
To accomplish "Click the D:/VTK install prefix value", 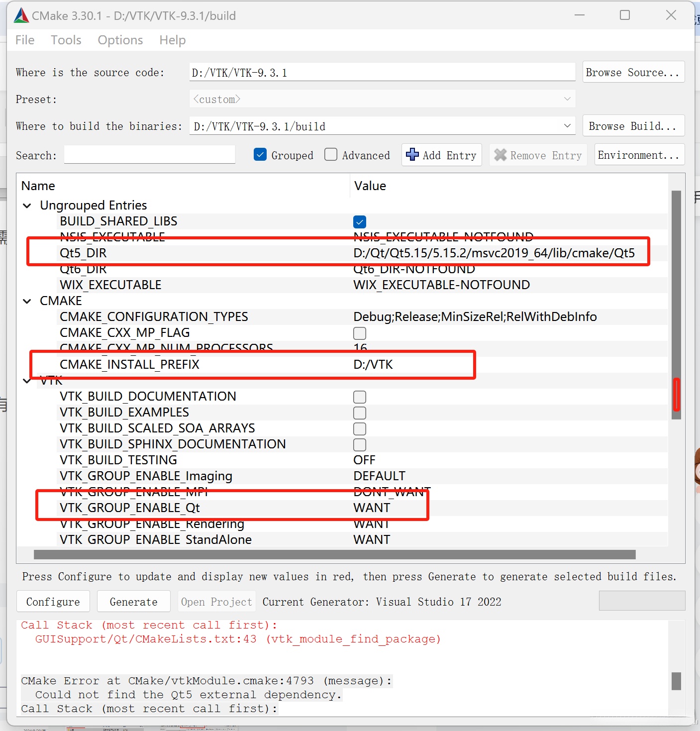I will 373,365.
